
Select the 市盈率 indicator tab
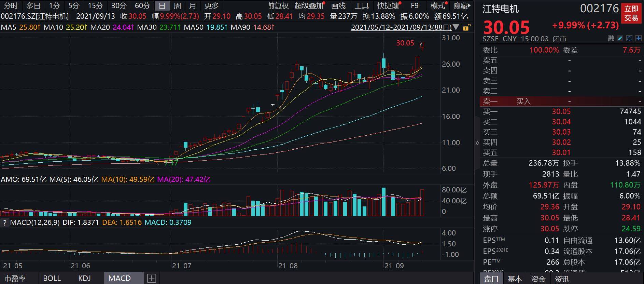tap(15, 278)
